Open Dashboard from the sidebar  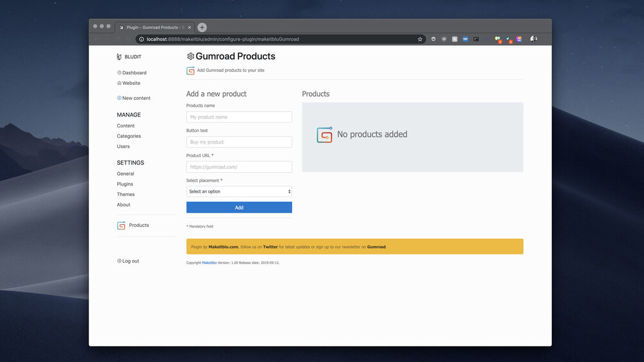coord(134,73)
